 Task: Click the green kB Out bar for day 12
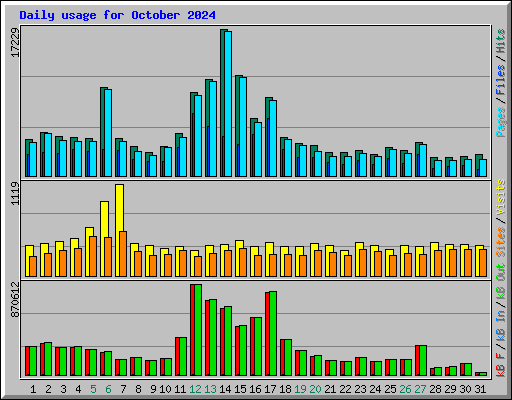click(198, 330)
